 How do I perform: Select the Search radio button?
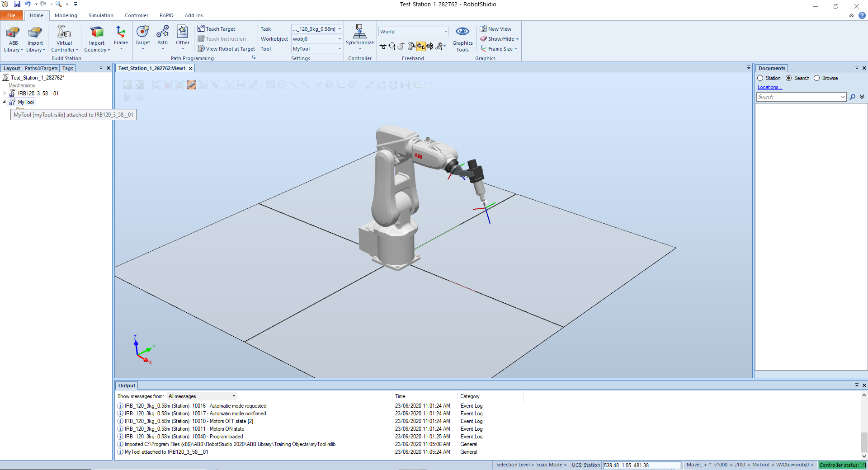pos(789,78)
